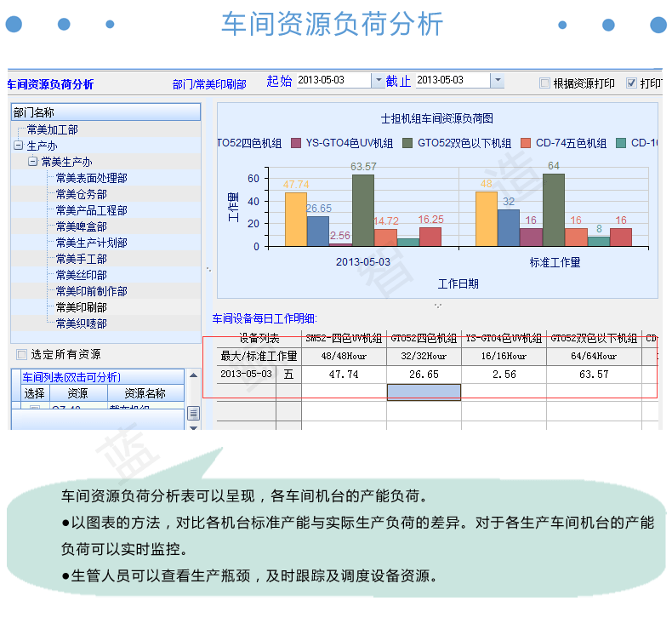Click the YS-GTO4色UV机组 legend color swatch

[296, 143]
